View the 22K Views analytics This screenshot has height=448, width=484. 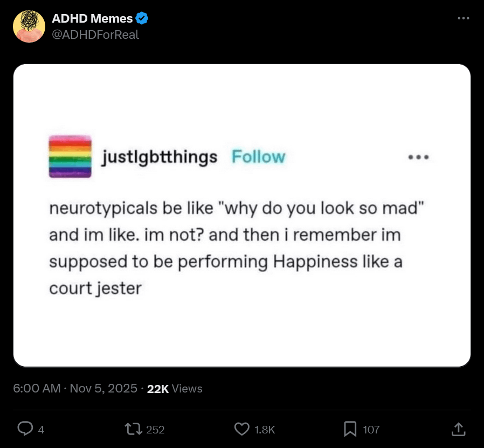175,388
